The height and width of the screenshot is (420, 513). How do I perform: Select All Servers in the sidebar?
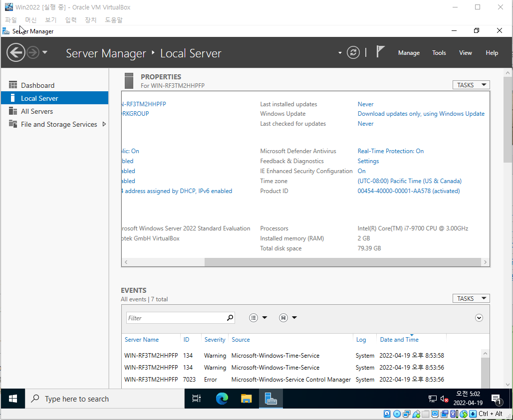[x=54, y=111]
